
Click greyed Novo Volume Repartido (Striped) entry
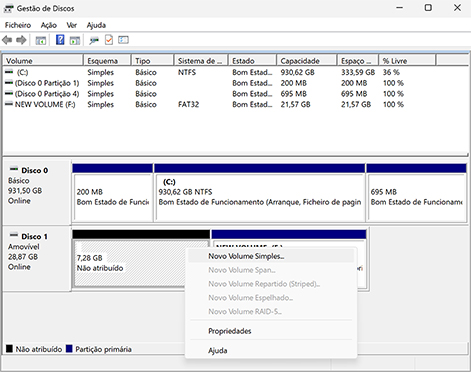point(271,284)
